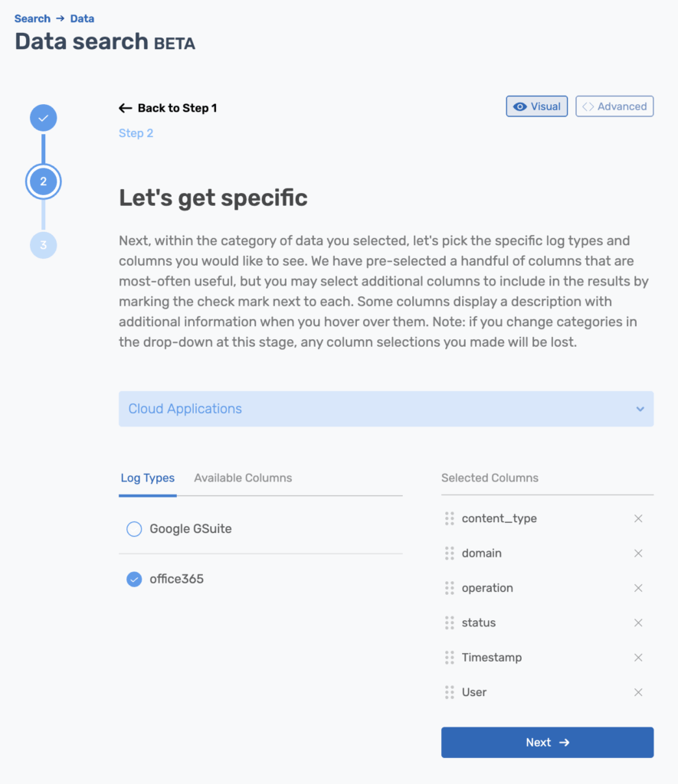Image resolution: width=678 pixels, height=784 pixels.
Task: Click step 2 circle in the progress indicator
Action: [x=43, y=181]
